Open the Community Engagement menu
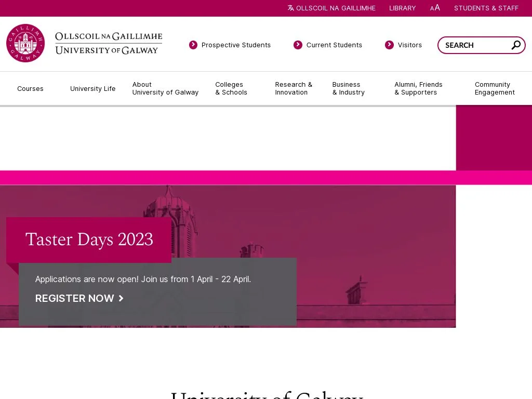 coord(495,88)
